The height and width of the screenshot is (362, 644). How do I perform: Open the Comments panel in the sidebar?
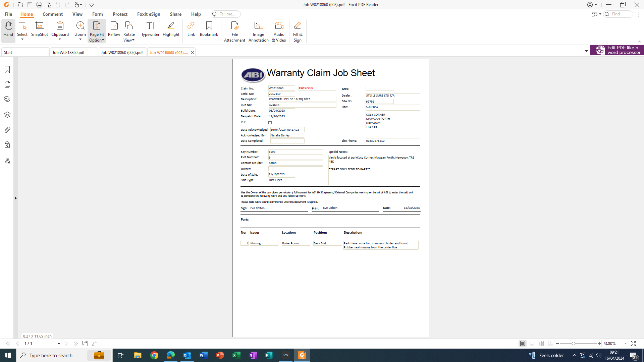(7, 99)
